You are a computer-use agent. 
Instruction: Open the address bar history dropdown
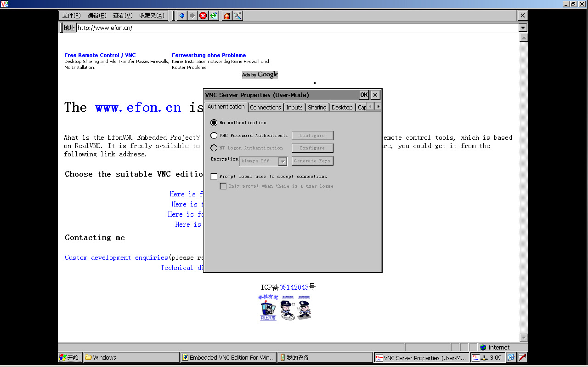[x=523, y=28]
